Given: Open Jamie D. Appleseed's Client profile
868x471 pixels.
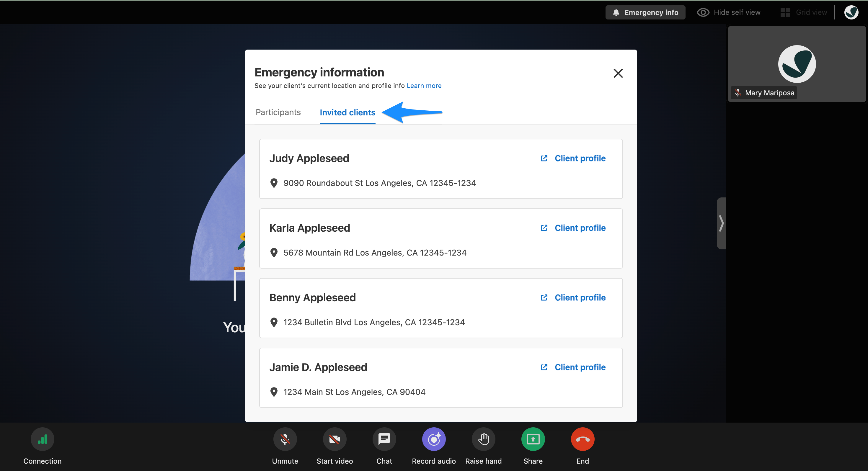Looking at the screenshot, I should [x=580, y=367].
